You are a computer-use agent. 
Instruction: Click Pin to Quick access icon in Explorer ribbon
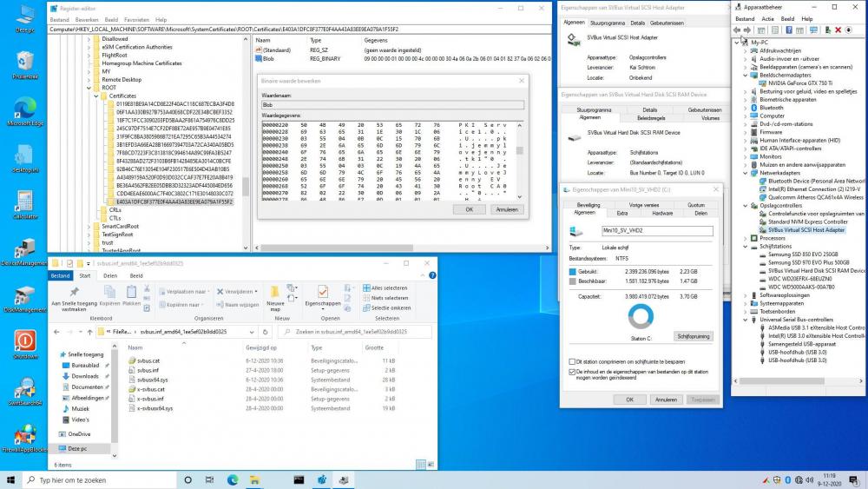(x=74, y=292)
